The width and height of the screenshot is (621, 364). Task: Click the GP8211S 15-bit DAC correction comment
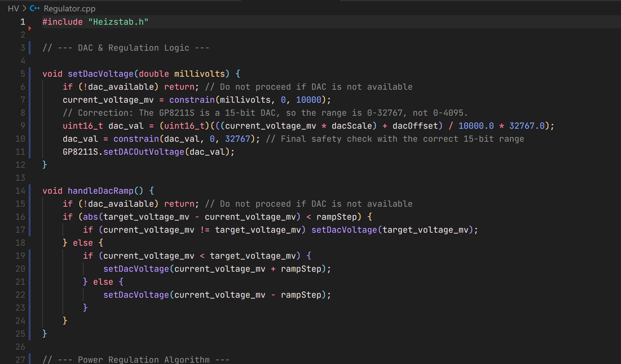coord(265,113)
